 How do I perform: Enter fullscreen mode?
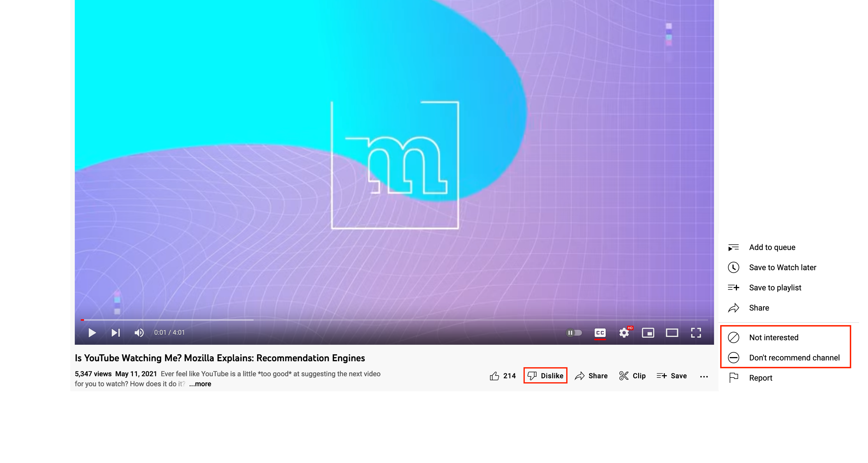696,333
